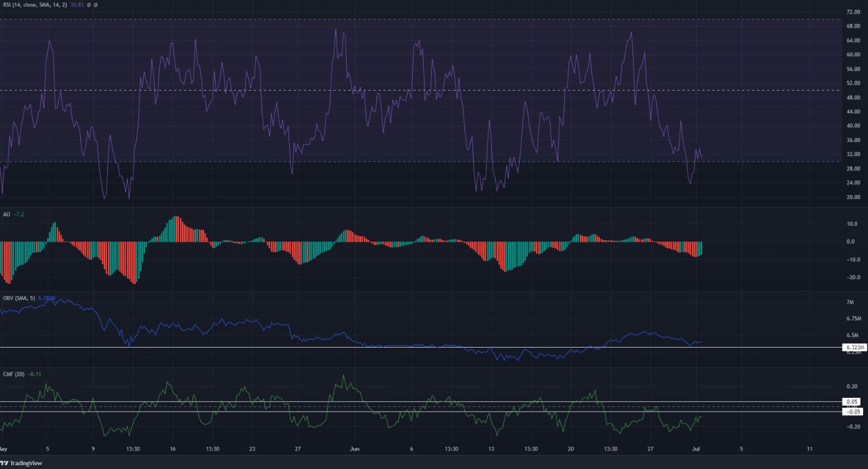Click the 11 date label on time axis
Screen dimensions: 868x469
[x=809, y=449]
